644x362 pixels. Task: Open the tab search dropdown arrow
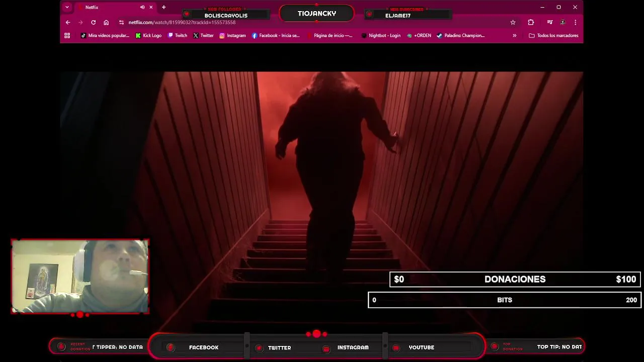pyautogui.click(x=67, y=7)
